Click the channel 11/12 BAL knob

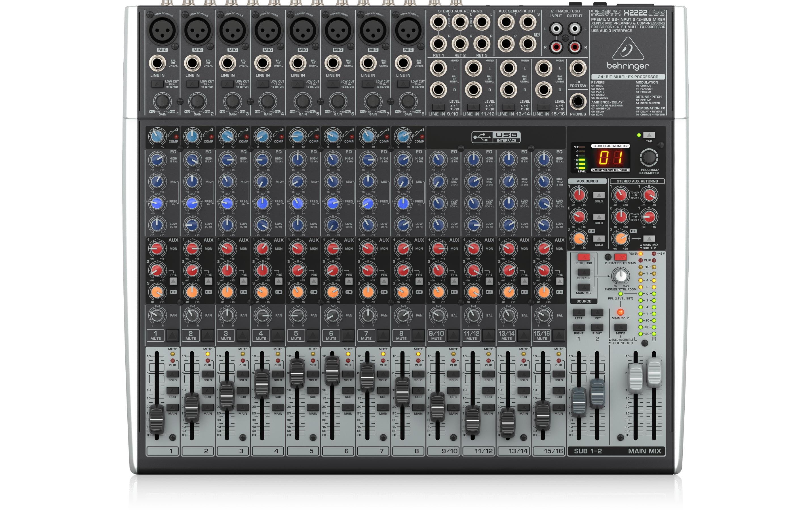point(473,316)
